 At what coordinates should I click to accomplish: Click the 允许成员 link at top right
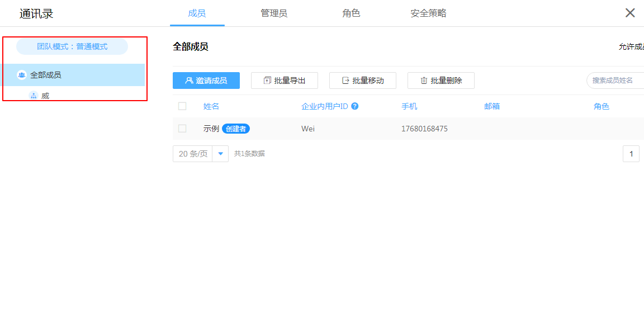click(x=630, y=48)
